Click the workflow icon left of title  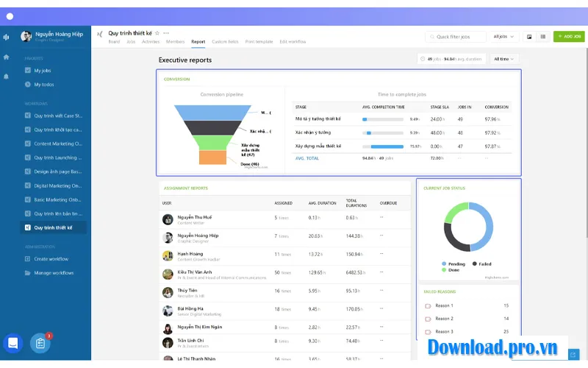100,34
